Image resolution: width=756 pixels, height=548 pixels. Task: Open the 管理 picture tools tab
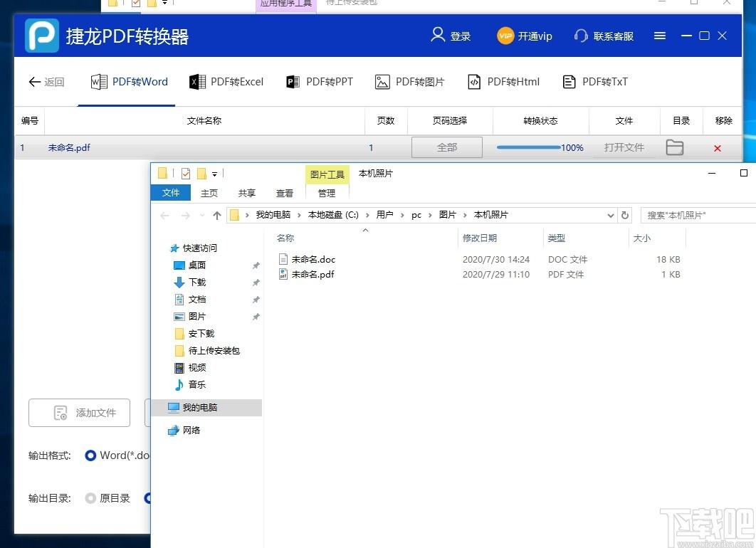327,194
